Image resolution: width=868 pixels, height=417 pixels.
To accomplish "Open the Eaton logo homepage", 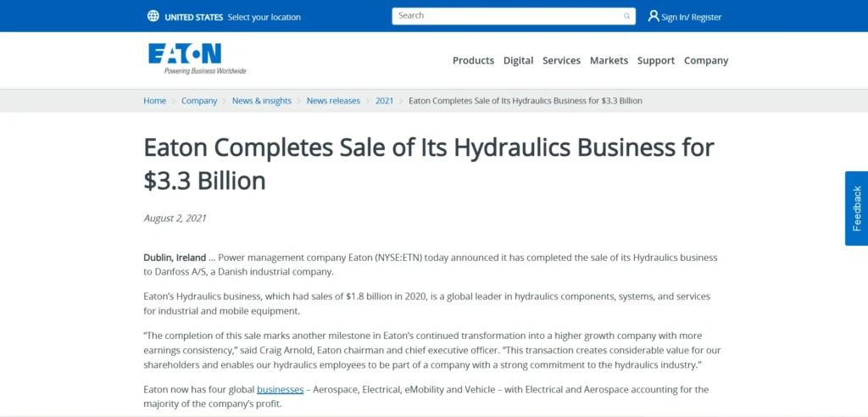I will pyautogui.click(x=197, y=58).
